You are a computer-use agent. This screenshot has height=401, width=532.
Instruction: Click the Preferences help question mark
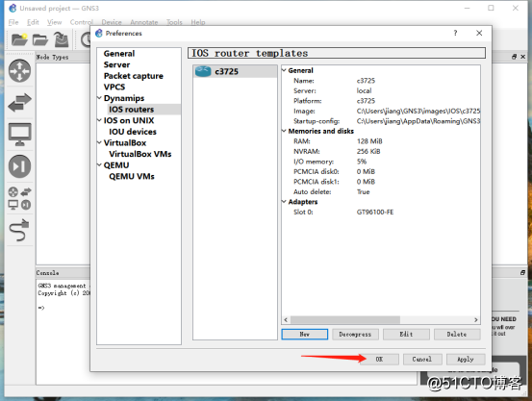(x=455, y=33)
